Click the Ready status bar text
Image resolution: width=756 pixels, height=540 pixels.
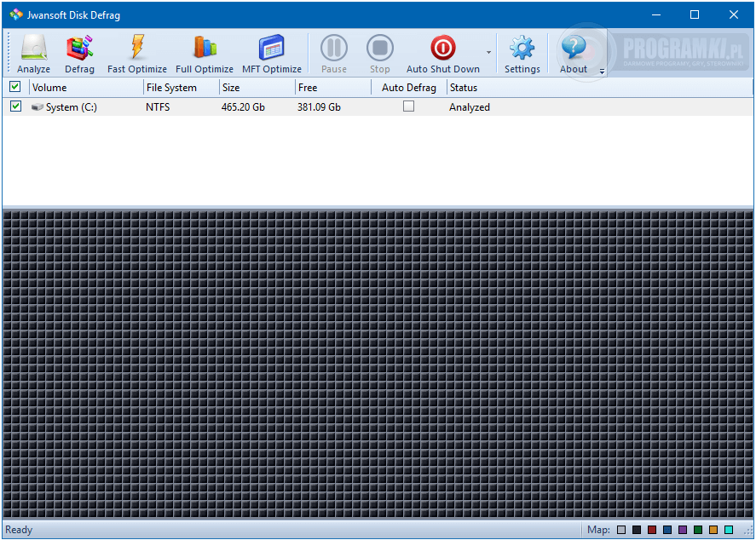[x=19, y=530]
